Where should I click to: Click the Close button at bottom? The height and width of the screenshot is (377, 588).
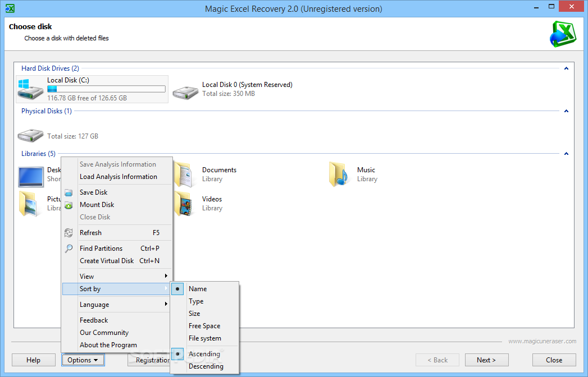click(554, 360)
